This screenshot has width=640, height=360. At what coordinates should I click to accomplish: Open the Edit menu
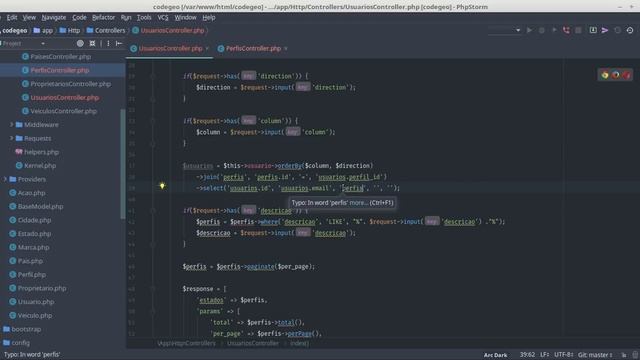(x=12, y=18)
